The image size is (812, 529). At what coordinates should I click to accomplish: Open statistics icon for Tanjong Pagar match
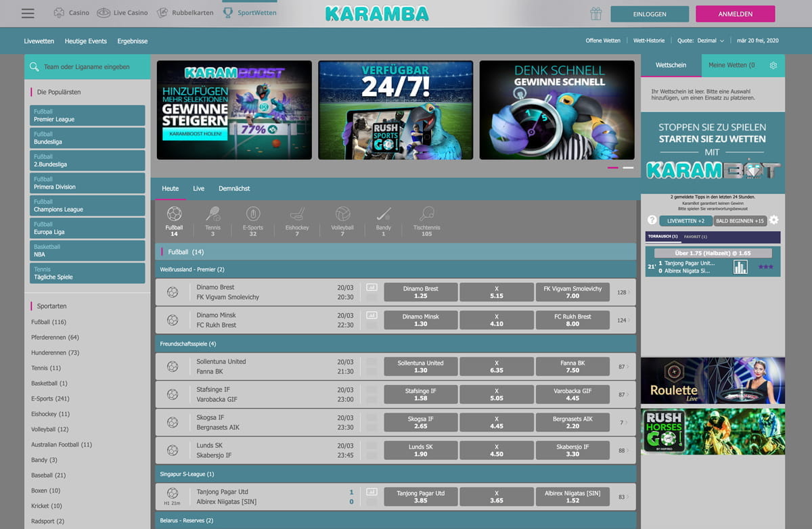point(371,492)
